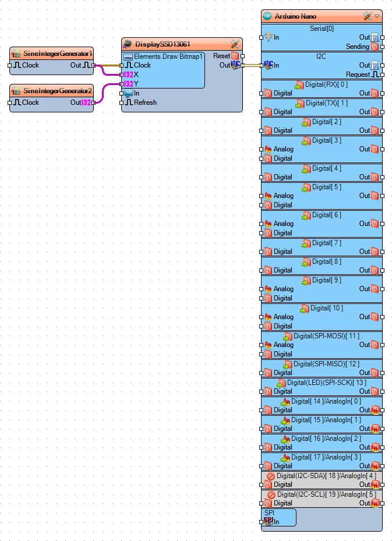
Task: Click the Arduino I2C Out pin icon
Action: coord(375,65)
